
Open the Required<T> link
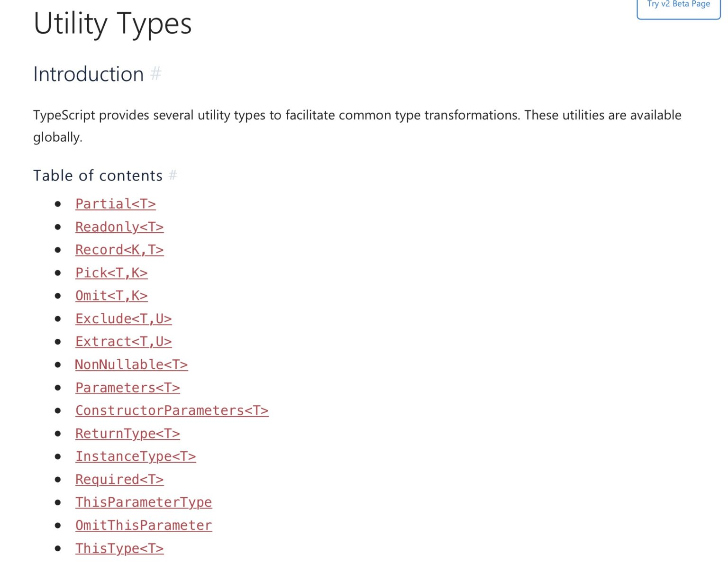[x=119, y=479]
